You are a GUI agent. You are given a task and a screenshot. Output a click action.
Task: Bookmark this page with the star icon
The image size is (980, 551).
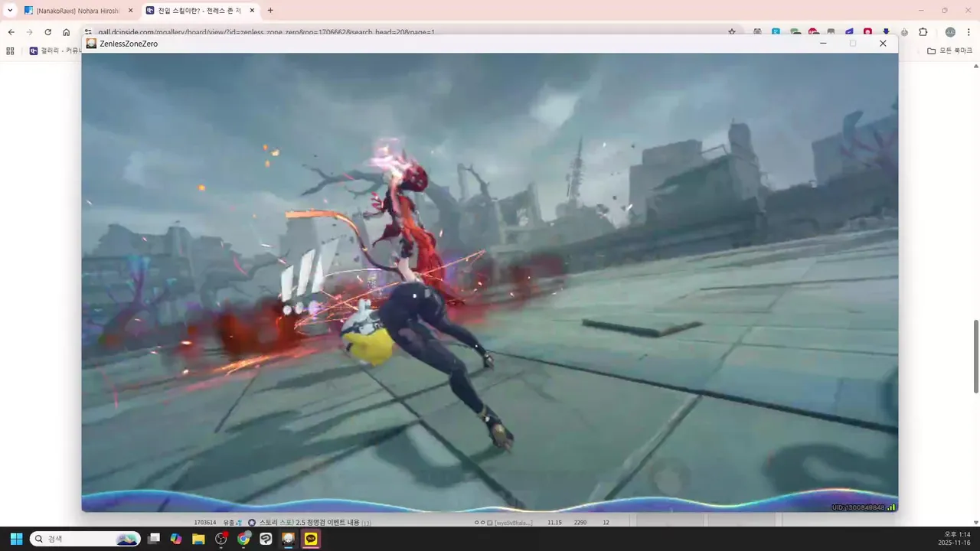[732, 32]
